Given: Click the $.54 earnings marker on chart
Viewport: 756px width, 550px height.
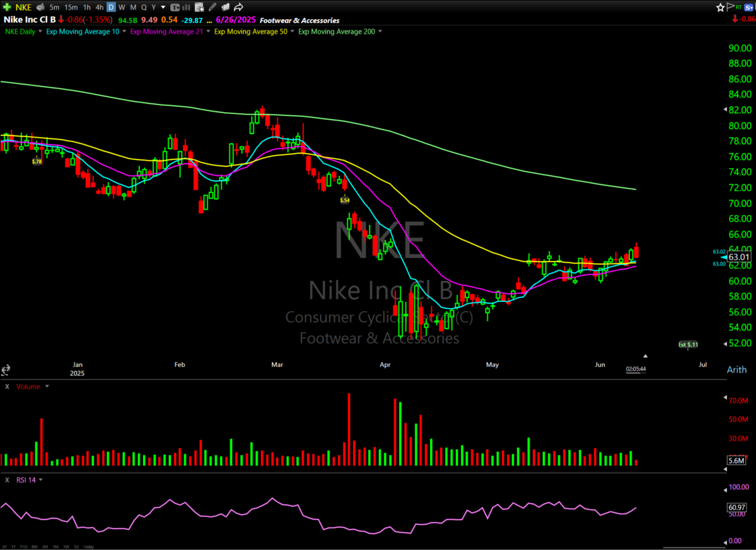Looking at the screenshot, I should point(345,200).
